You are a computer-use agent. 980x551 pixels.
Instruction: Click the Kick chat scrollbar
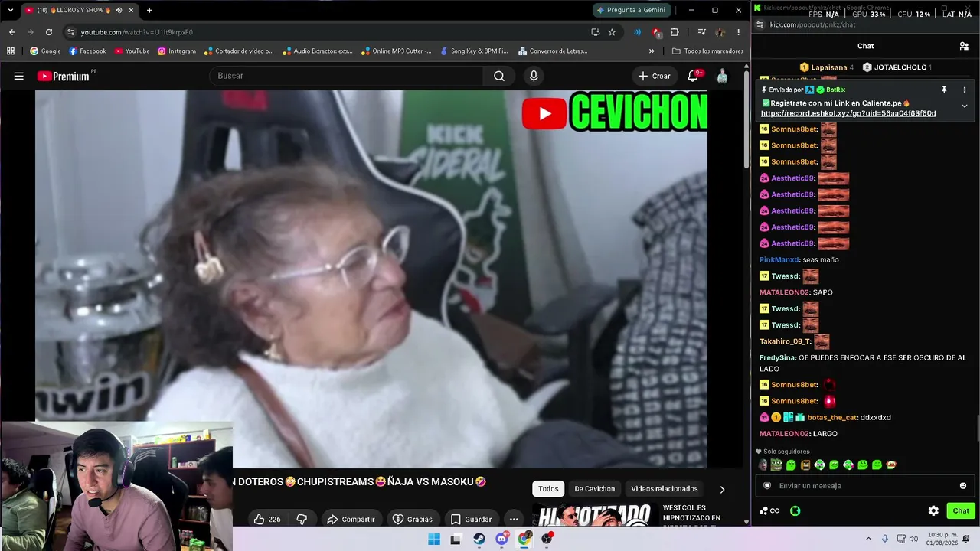tap(978, 428)
